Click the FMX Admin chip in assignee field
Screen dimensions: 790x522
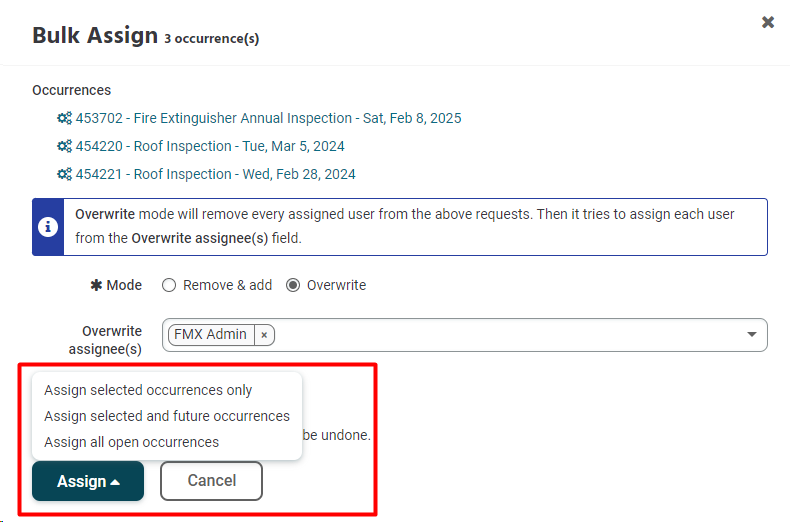coord(210,335)
